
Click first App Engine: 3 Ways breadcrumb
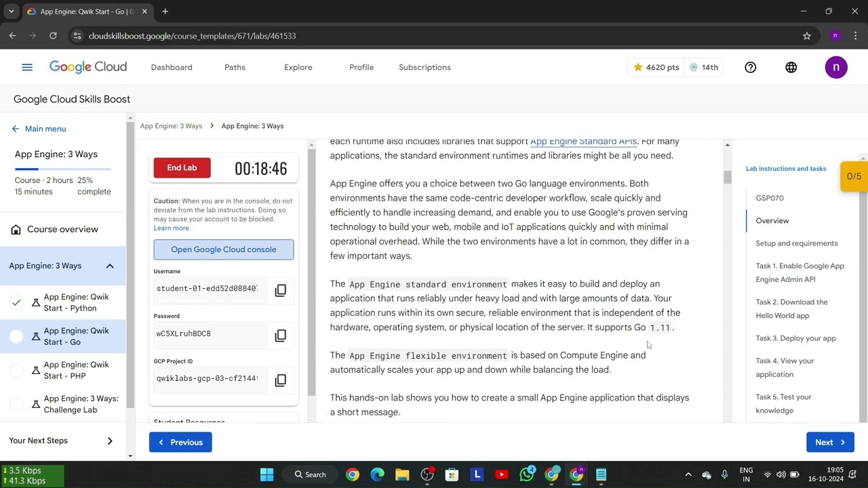click(171, 126)
